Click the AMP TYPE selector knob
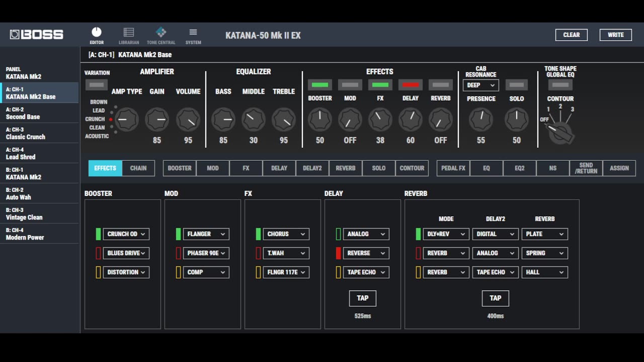 click(x=127, y=120)
